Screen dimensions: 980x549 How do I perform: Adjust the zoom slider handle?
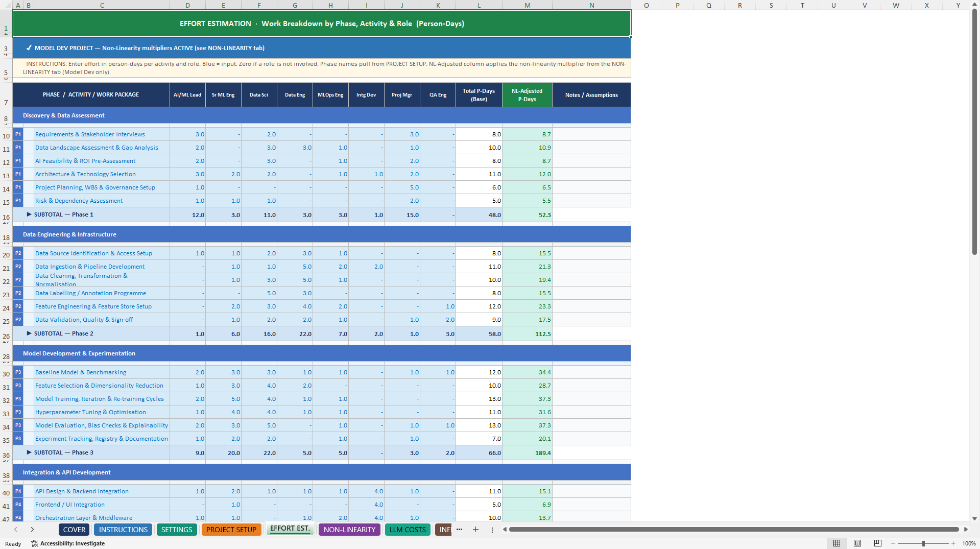[923, 543]
